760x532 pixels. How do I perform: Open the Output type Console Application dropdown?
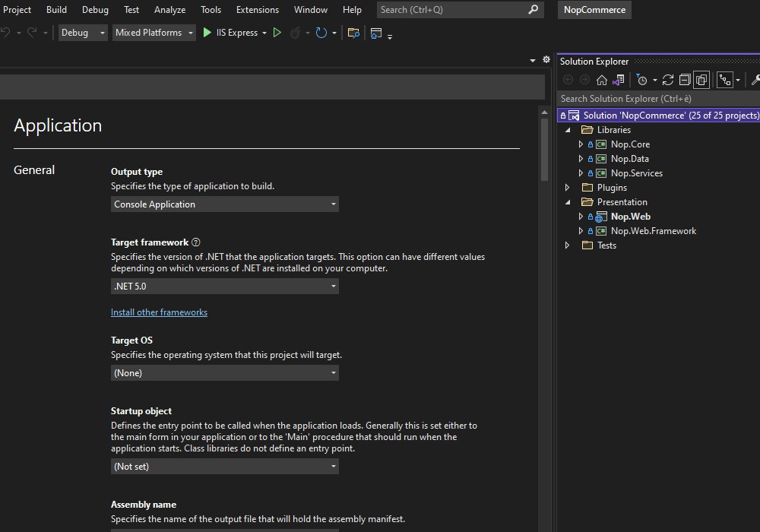pyautogui.click(x=225, y=204)
